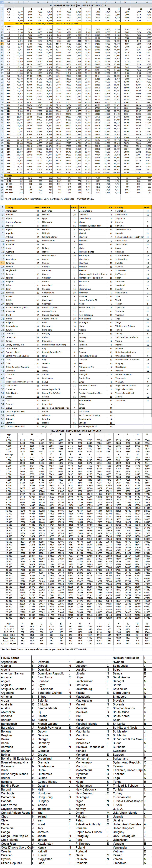Click the Package label in FEDEX pricing
This screenshot has height=868, width=152.
click(x=9, y=455)
